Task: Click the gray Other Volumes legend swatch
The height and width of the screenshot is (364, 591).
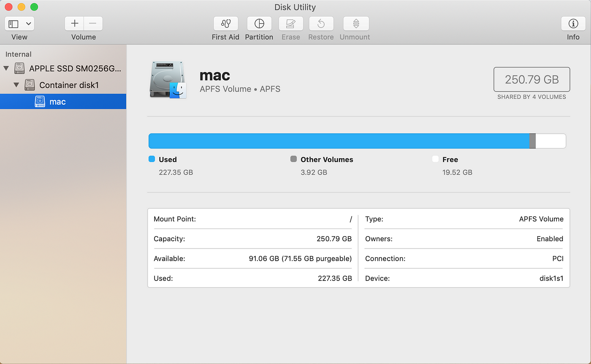Action: pyautogui.click(x=294, y=159)
